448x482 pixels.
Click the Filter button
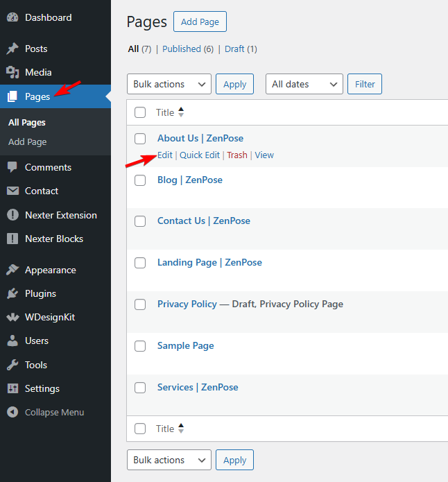click(x=365, y=84)
